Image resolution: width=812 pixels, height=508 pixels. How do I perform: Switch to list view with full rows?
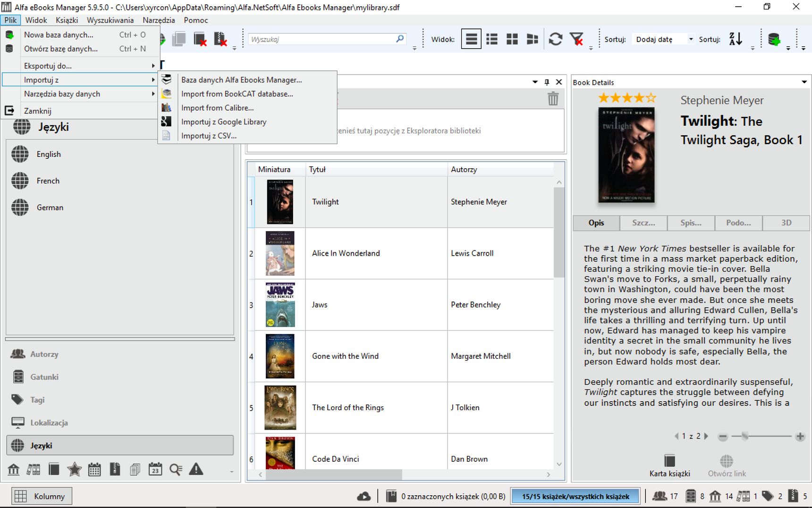point(471,39)
